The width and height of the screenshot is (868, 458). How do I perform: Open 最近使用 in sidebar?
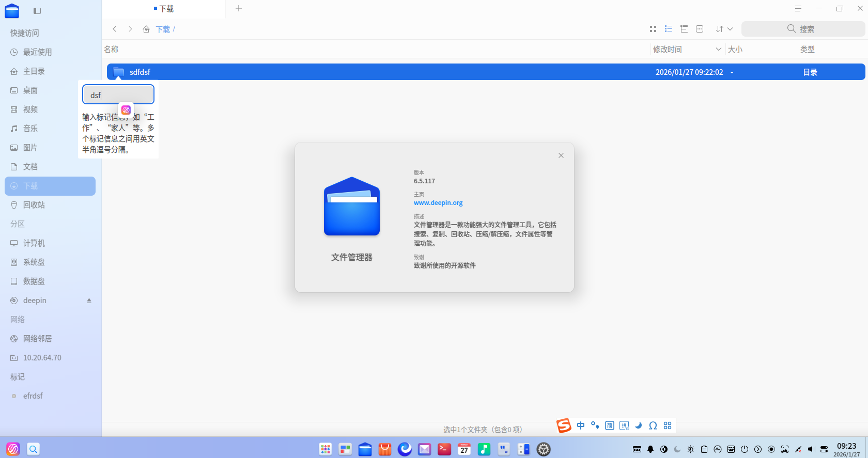coord(50,52)
